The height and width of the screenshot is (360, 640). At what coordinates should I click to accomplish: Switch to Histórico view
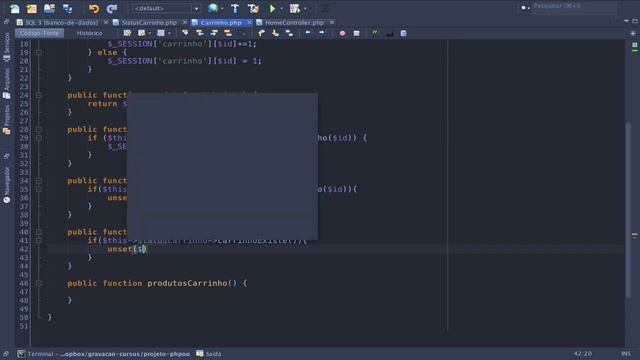click(x=89, y=33)
